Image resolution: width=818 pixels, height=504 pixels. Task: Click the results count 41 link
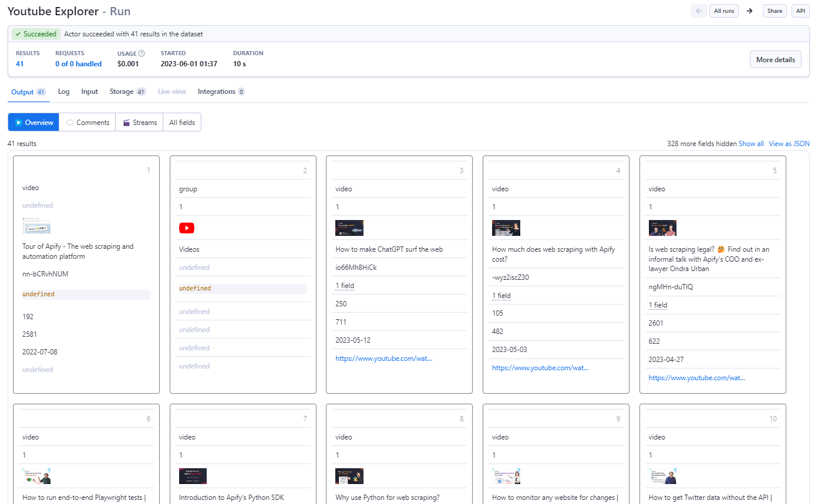tap(20, 64)
